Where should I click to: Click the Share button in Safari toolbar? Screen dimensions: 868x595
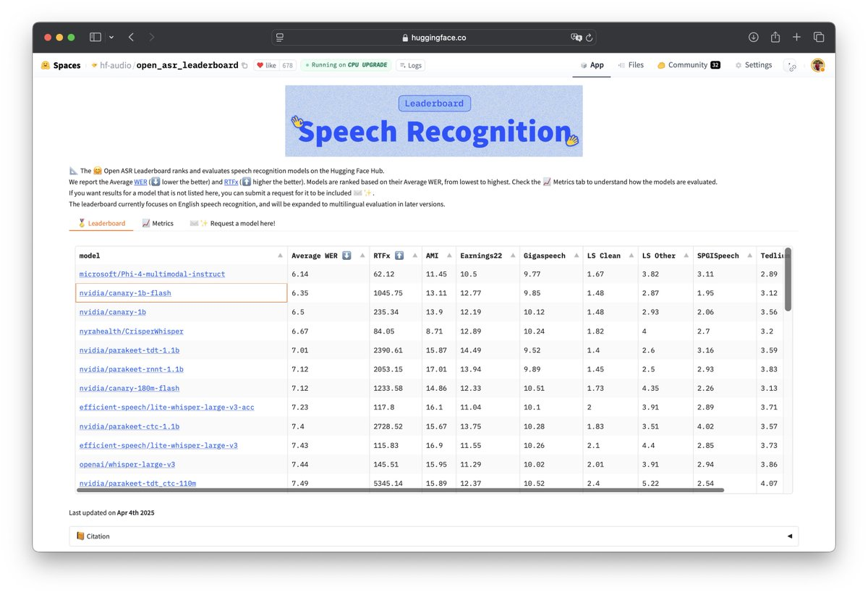775,37
